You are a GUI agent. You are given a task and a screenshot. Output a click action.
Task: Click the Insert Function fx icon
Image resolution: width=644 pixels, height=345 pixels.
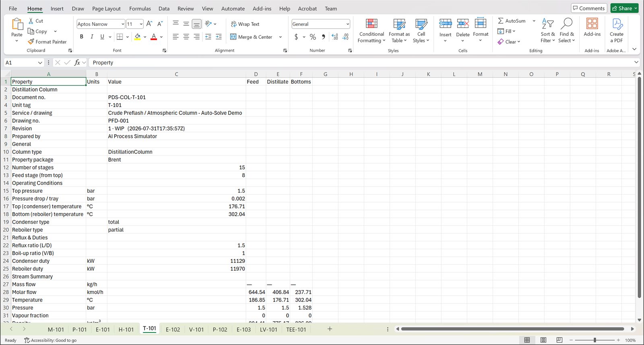(x=77, y=62)
